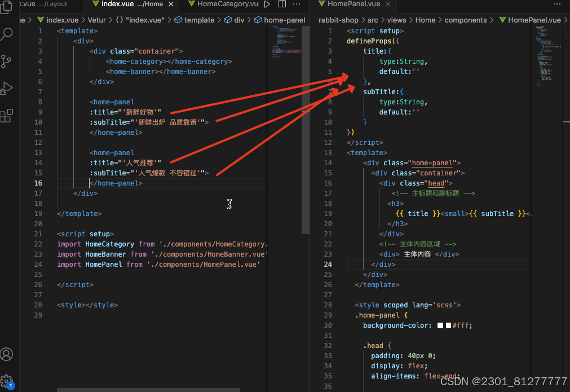Click the <home-category> tag line
Viewport: 570px width, 392px height.
[x=169, y=61]
